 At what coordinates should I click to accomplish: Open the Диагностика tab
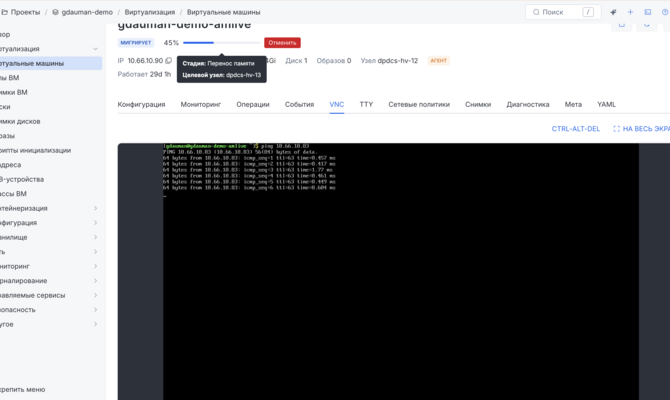[x=528, y=104]
